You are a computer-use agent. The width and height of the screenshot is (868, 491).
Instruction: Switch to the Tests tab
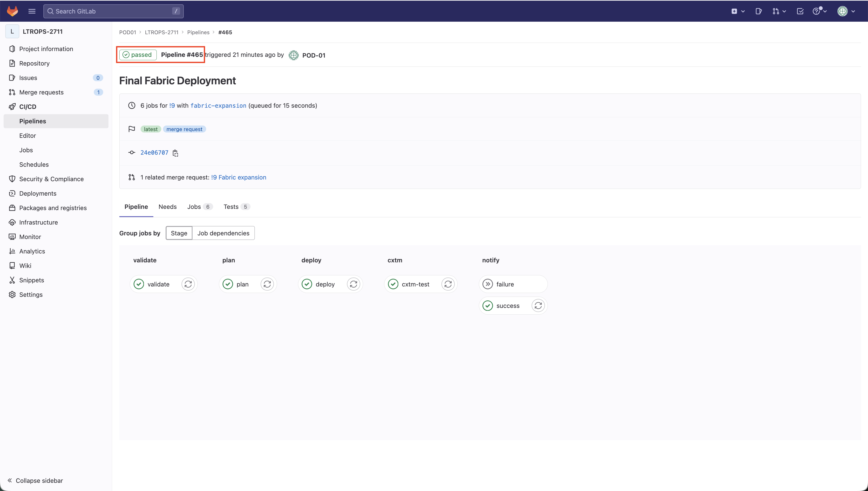point(231,207)
